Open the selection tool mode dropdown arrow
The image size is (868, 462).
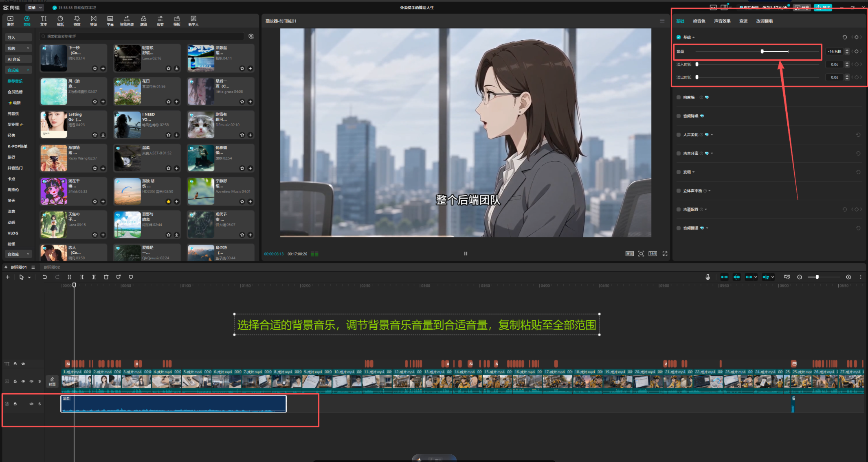click(x=29, y=277)
